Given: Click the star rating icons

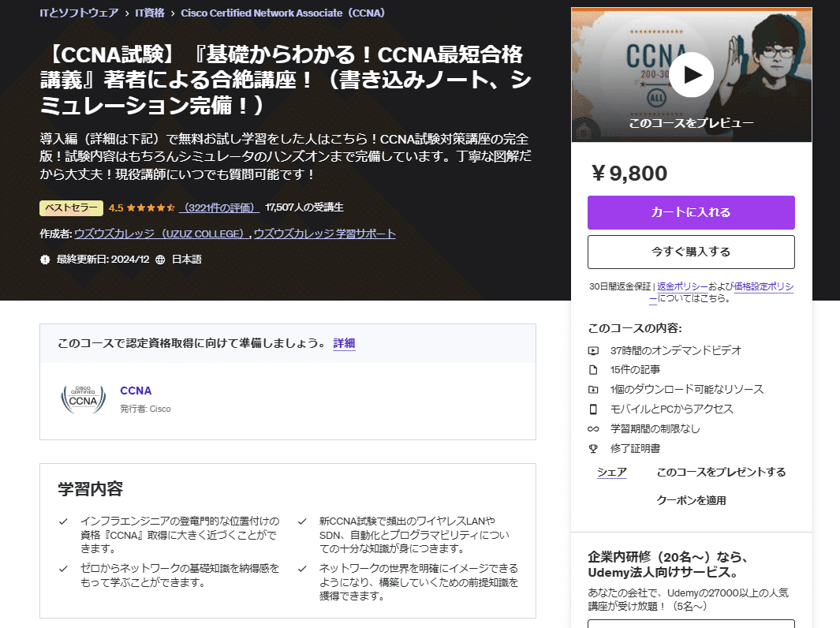Looking at the screenshot, I should pyautogui.click(x=151, y=208).
